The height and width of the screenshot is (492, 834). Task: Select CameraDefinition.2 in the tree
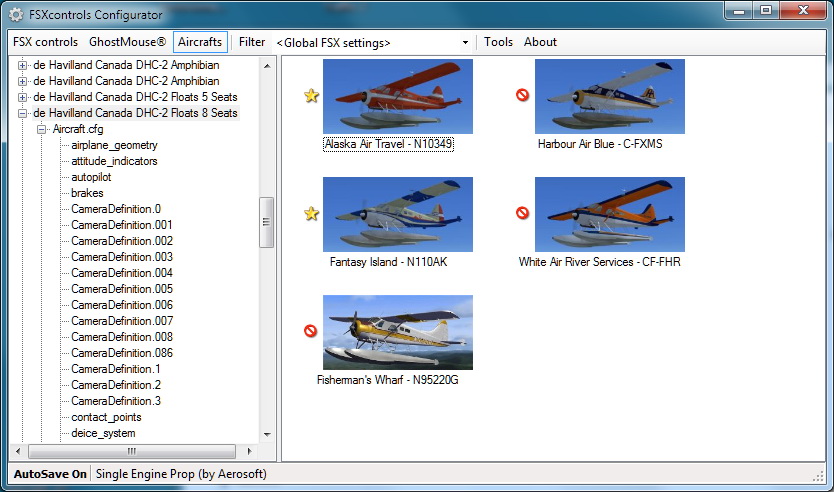click(x=116, y=385)
